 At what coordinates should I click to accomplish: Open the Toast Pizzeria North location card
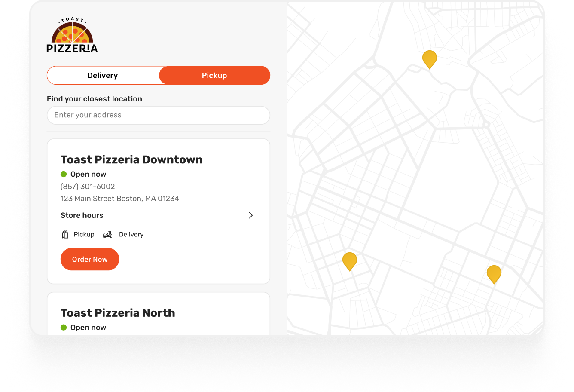pyautogui.click(x=118, y=312)
